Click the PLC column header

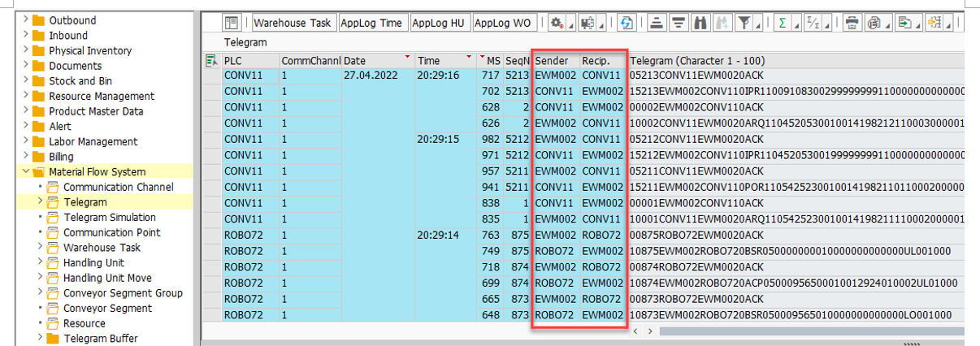[x=249, y=61]
